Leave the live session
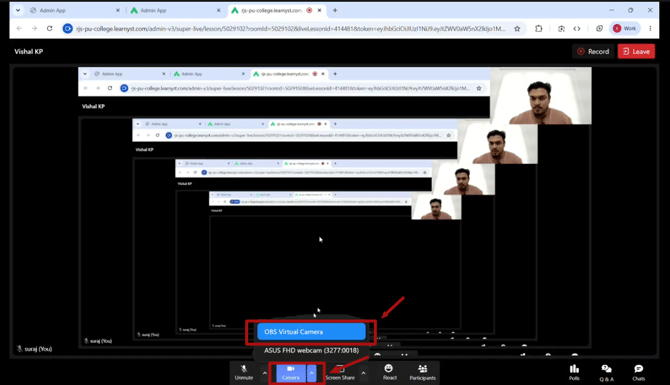Image resolution: width=670 pixels, height=385 pixels. pos(636,51)
